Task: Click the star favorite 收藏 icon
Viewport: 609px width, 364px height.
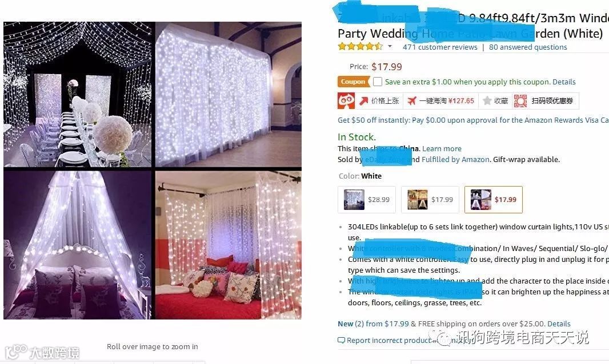Action: tap(487, 101)
